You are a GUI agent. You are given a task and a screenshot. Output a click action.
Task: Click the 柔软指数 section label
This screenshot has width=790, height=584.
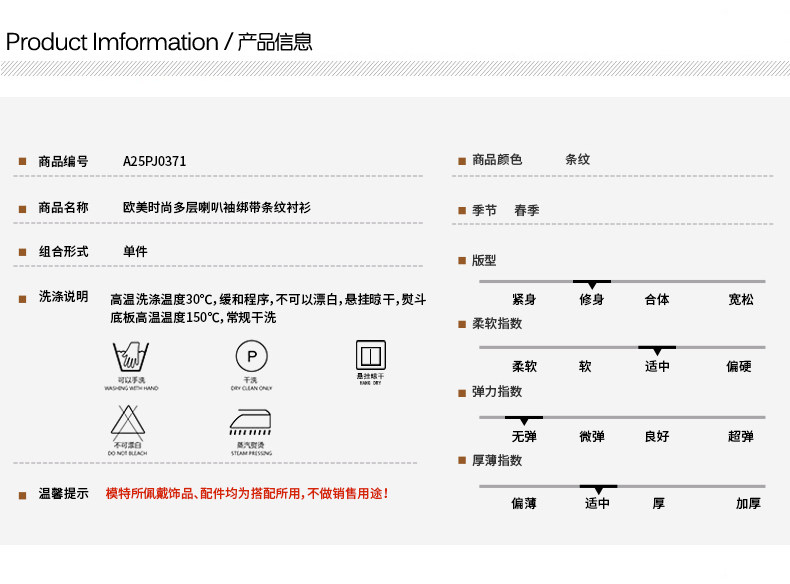click(x=497, y=323)
